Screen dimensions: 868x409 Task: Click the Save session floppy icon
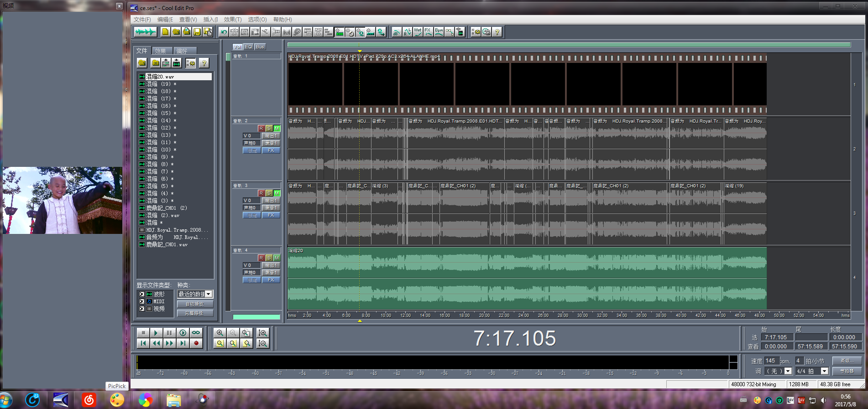click(x=197, y=32)
